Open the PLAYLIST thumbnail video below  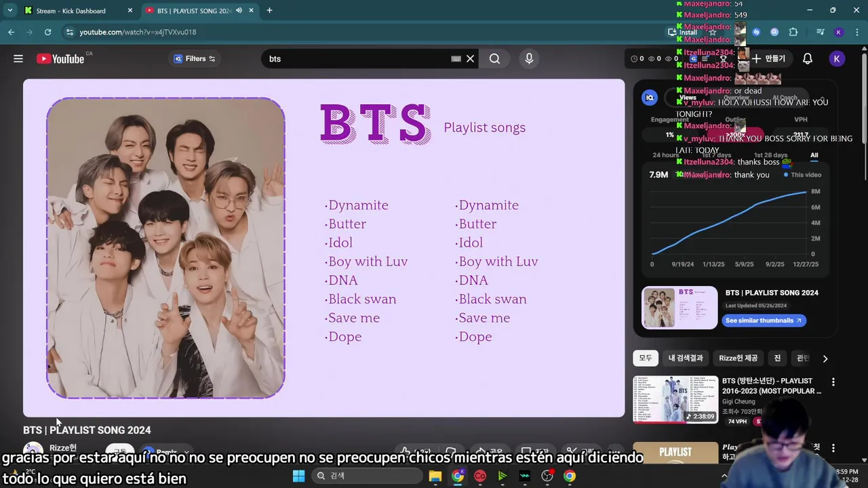point(675,452)
